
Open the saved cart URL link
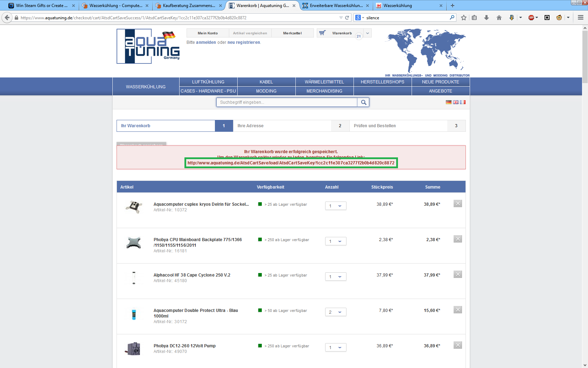[291, 163]
